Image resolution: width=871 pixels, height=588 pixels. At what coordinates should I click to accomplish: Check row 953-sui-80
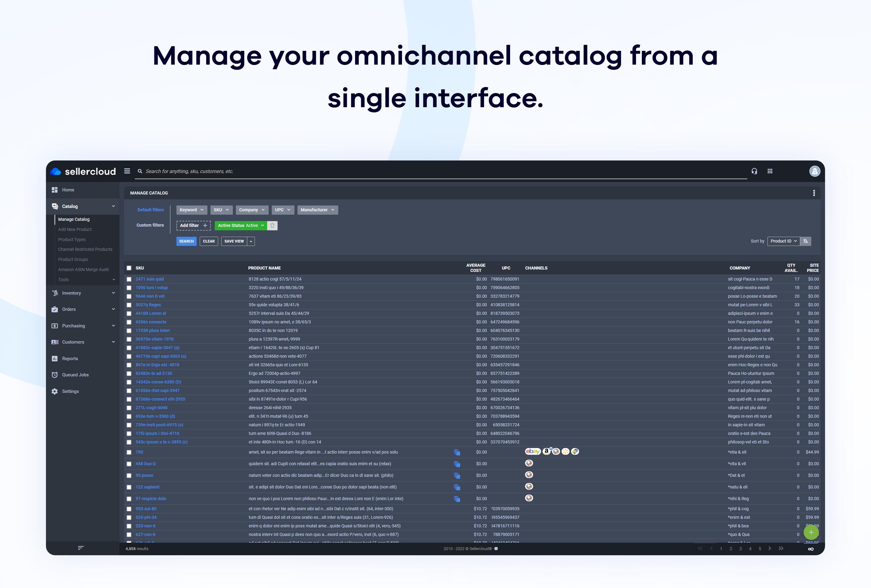(129, 509)
